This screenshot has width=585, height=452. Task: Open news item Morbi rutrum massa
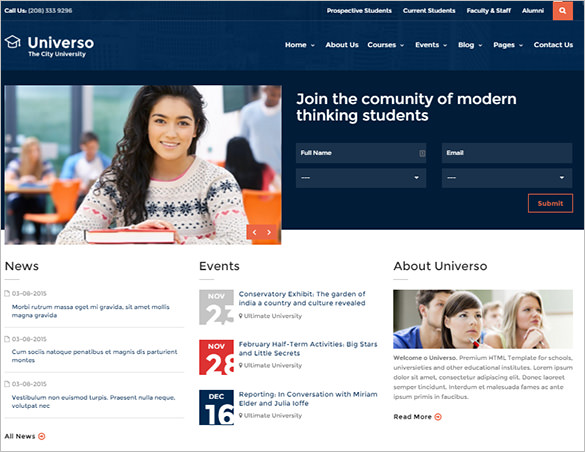coord(90,311)
